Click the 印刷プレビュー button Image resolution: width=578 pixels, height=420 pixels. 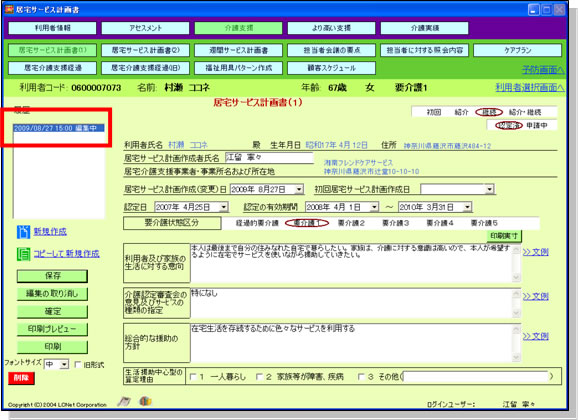[x=52, y=329]
